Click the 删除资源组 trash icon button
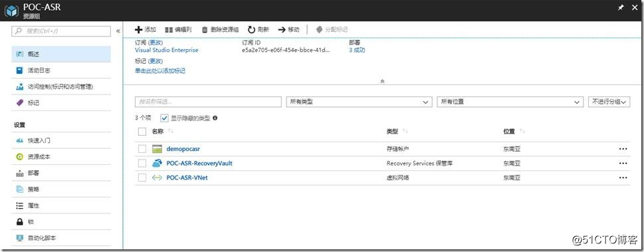Viewport: 644px width, 252px height. pyautogui.click(x=205, y=30)
